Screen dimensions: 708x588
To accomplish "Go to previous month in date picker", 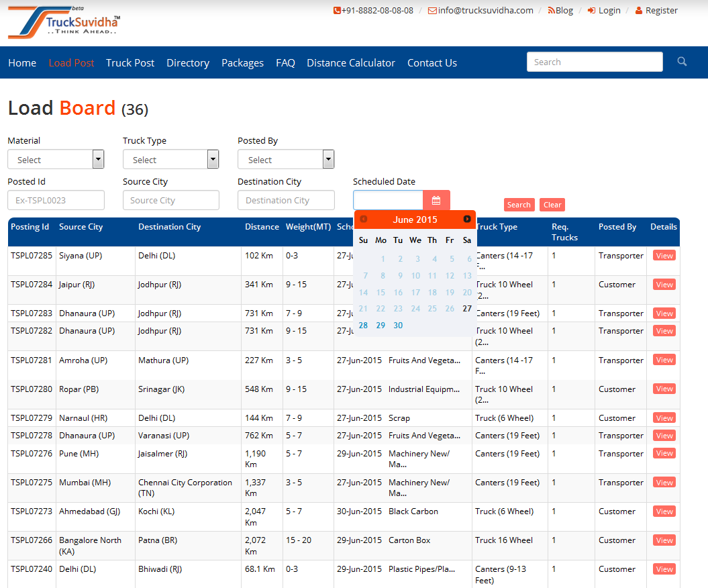I will tap(364, 219).
